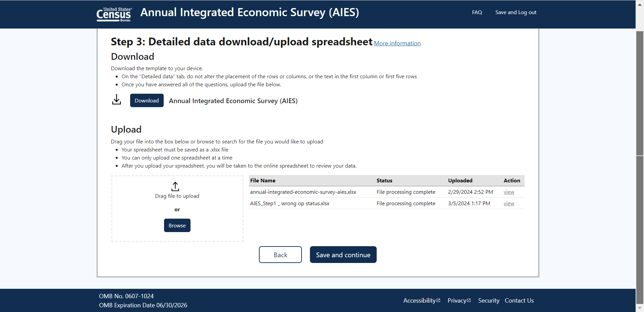This screenshot has width=644, height=312.
Task: Click the page vertical scrollbar thumb
Action: pos(640,94)
